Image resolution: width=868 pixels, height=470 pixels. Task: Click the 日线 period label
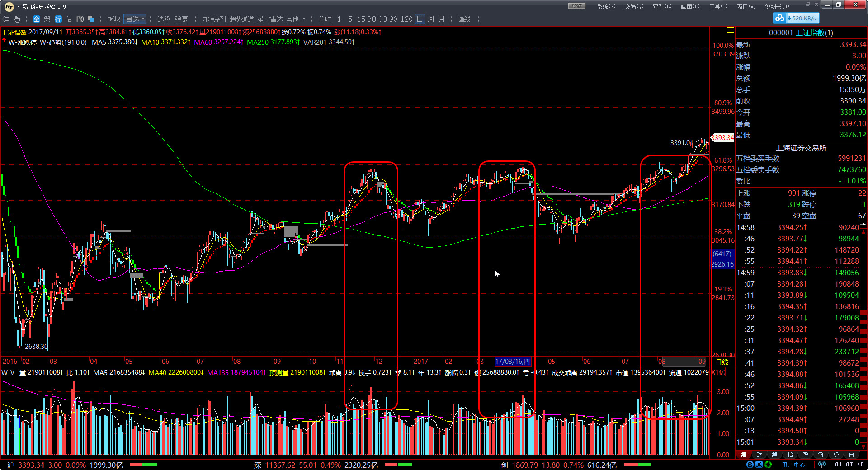pos(722,362)
